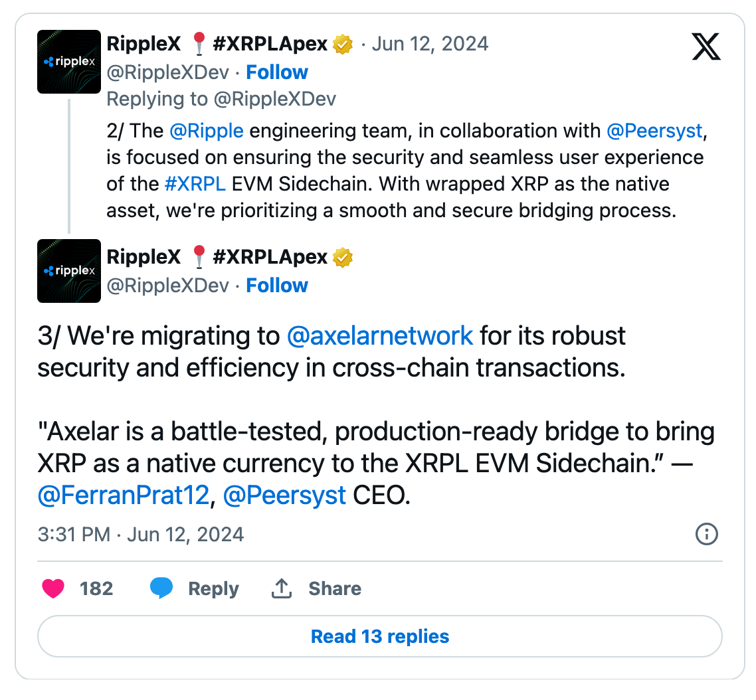This screenshot has height=700, width=756.
Task: Follow RippleXDev from the top tweet
Action: coord(277,72)
